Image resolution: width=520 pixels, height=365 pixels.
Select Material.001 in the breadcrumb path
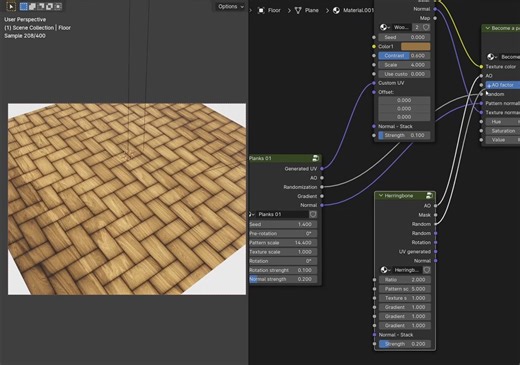[x=358, y=10]
